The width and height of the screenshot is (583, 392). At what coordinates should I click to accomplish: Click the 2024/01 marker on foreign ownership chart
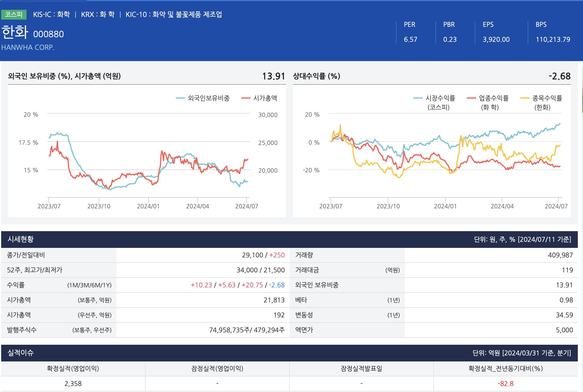click(x=148, y=206)
